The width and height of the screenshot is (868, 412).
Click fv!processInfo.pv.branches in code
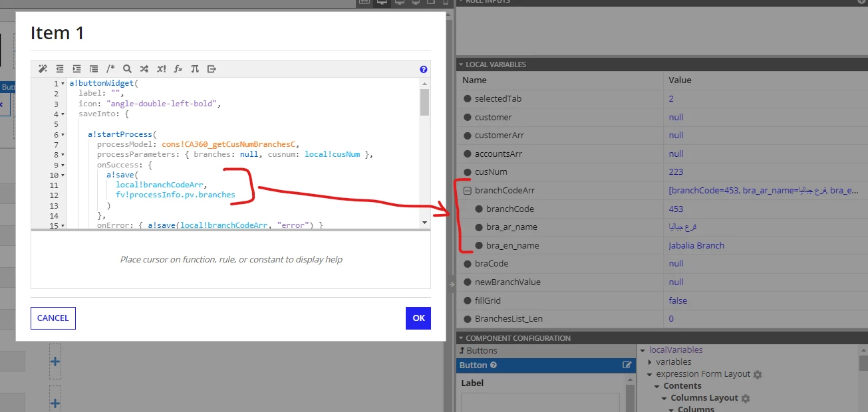pyautogui.click(x=176, y=195)
